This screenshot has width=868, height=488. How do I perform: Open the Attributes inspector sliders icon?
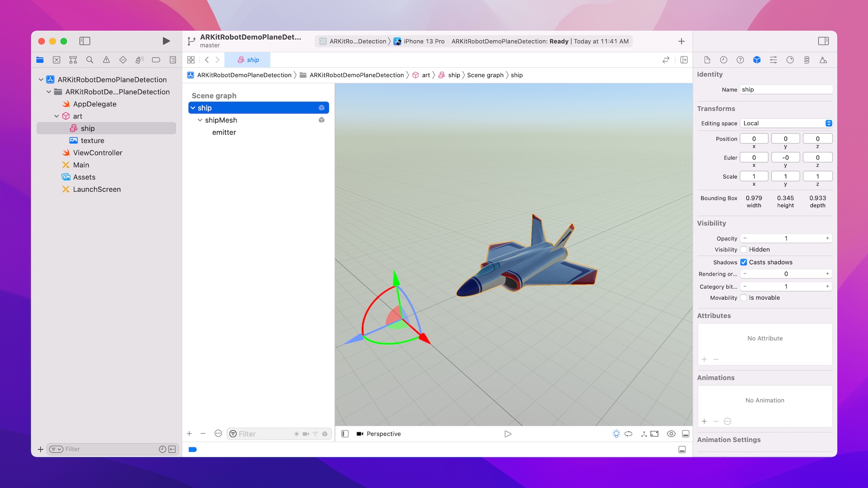pos(774,60)
